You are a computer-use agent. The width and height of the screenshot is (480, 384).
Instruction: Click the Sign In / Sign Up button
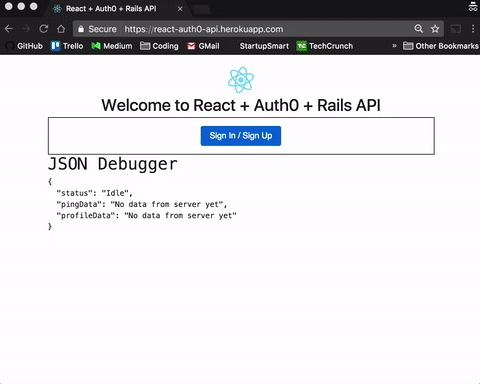click(241, 136)
